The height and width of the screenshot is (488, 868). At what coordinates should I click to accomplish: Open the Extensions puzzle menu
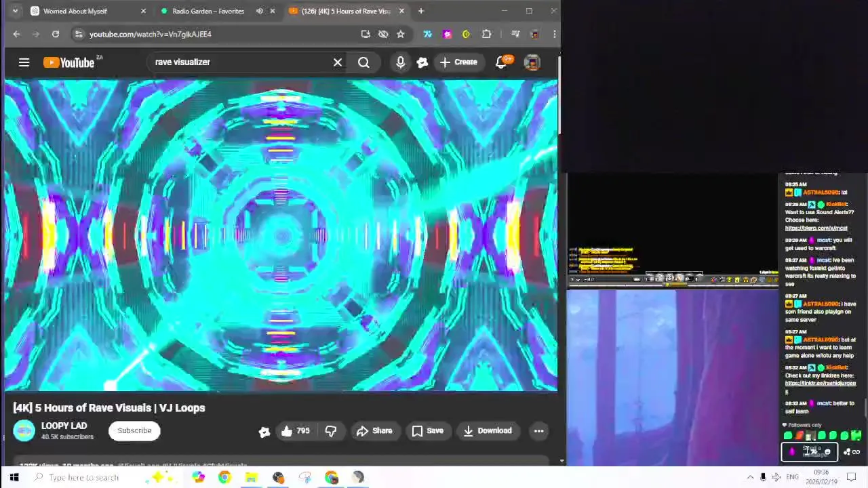[x=486, y=34]
